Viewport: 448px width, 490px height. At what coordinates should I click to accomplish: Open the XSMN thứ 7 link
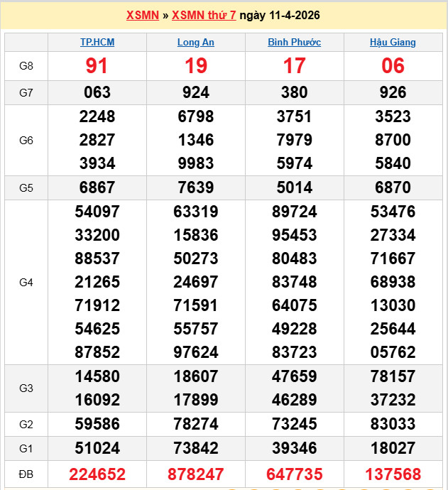pyautogui.click(x=204, y=15)
